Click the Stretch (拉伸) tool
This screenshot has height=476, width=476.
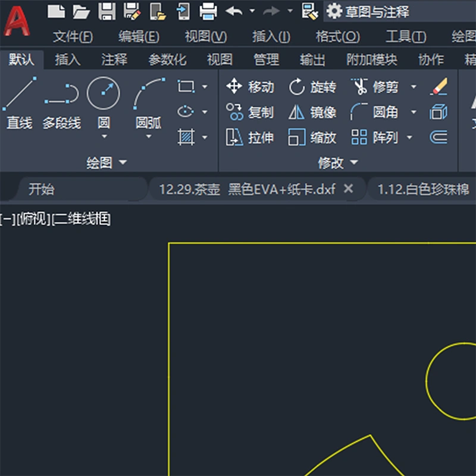pos(250,138)
